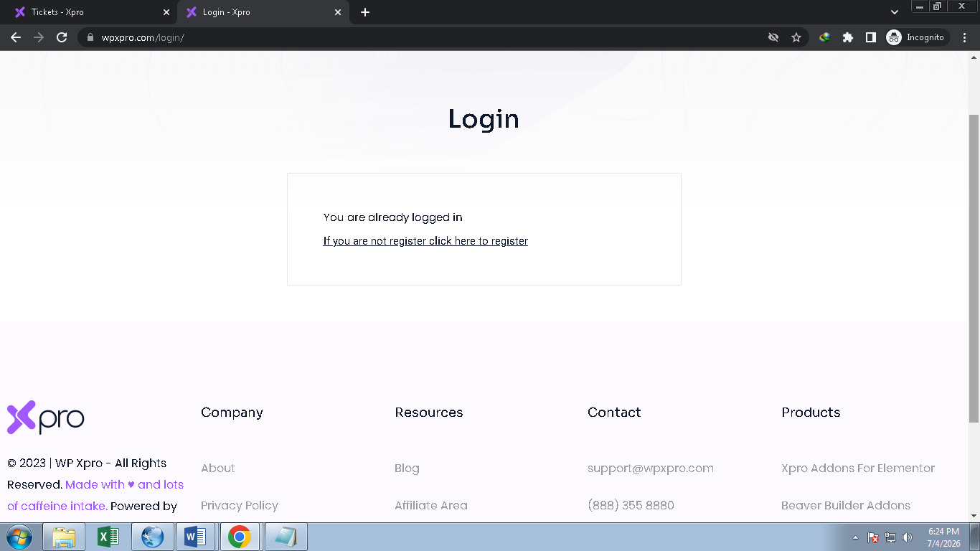
Task: Click the (888) 355 8880 phone link
Action: pyautogui.click(x=631, y=505)
